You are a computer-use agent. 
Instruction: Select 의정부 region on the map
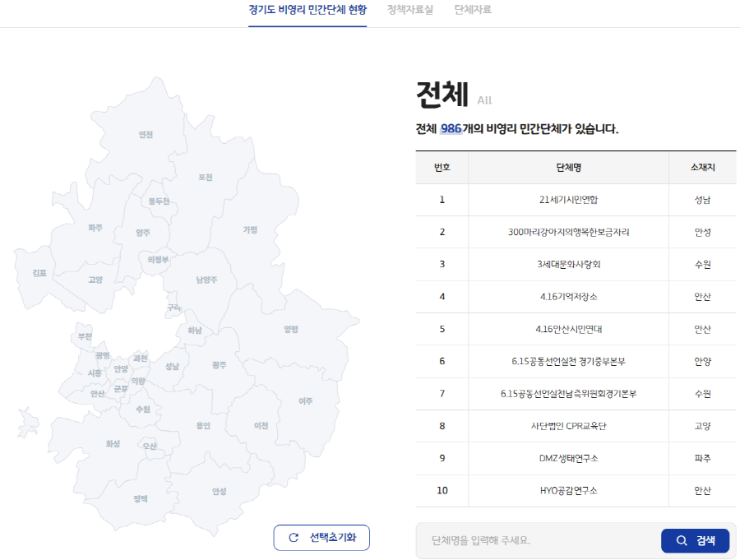[x=158, y=260]
